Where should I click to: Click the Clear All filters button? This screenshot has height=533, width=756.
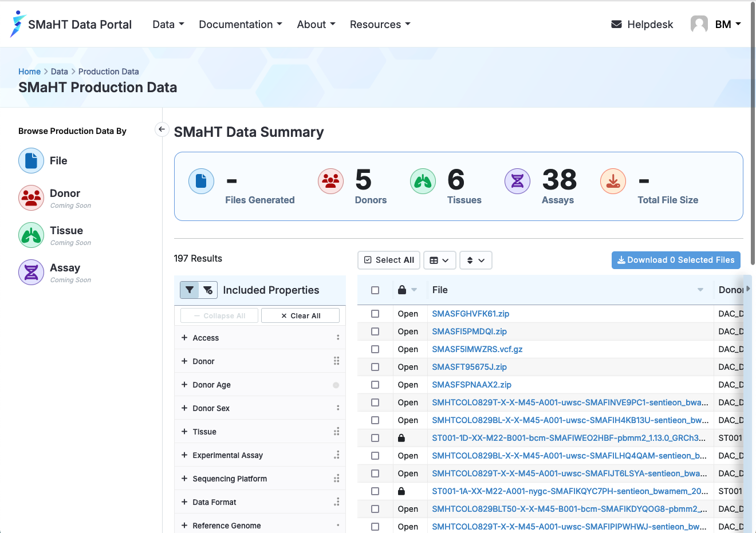(301, 315)
